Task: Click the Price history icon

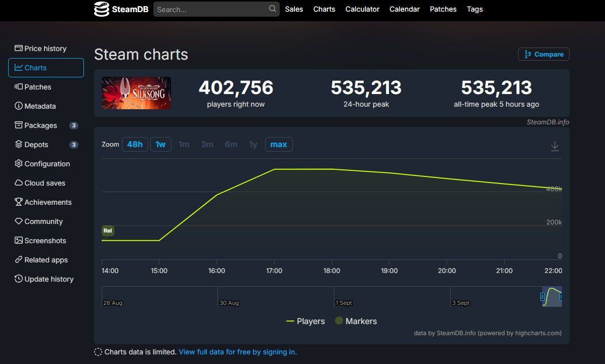Action: pyautogui.click(x=19, y=48)
